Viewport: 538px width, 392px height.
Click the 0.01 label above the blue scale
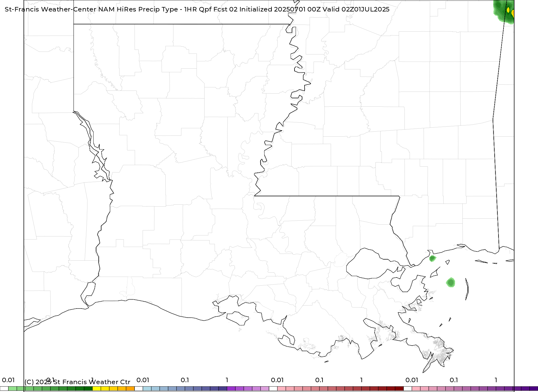143,380
